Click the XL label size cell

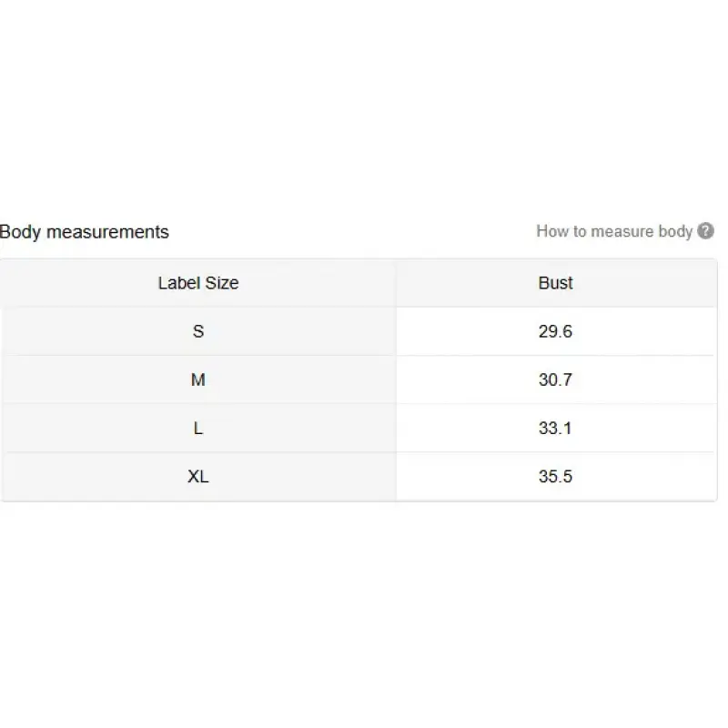(x=198, y=476)
